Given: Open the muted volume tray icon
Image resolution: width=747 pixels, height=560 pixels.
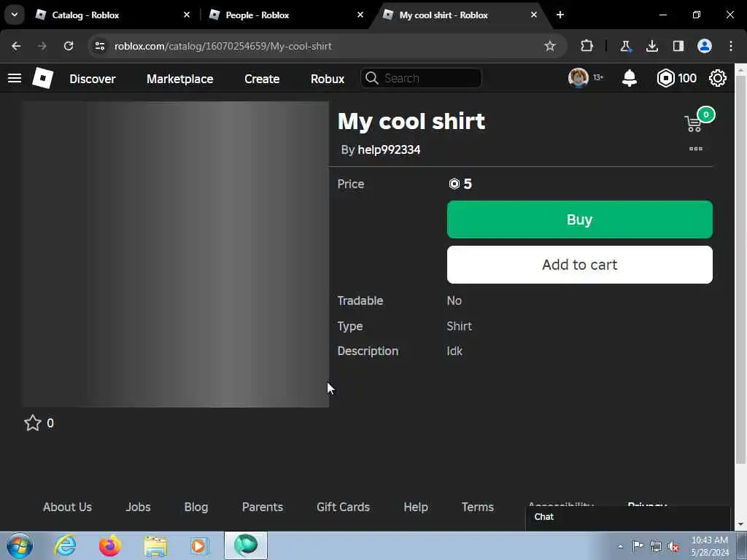Looking at the screenshot, I should tap(673, 546).
